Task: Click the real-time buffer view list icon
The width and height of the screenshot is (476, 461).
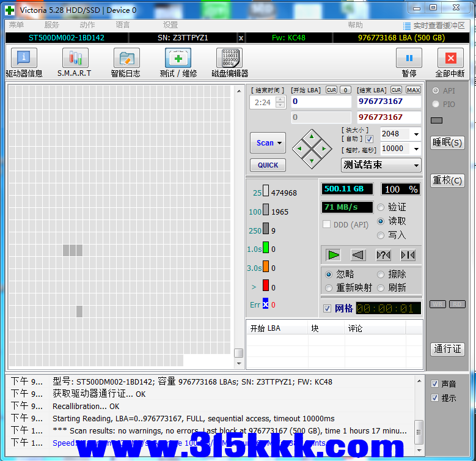Action: [406, 26]
